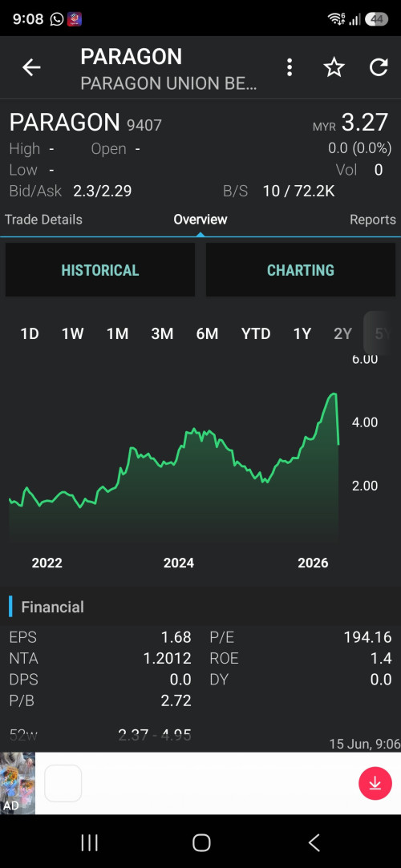
Task: Tap the price chart peak near 2026
Action: point(334,394)
